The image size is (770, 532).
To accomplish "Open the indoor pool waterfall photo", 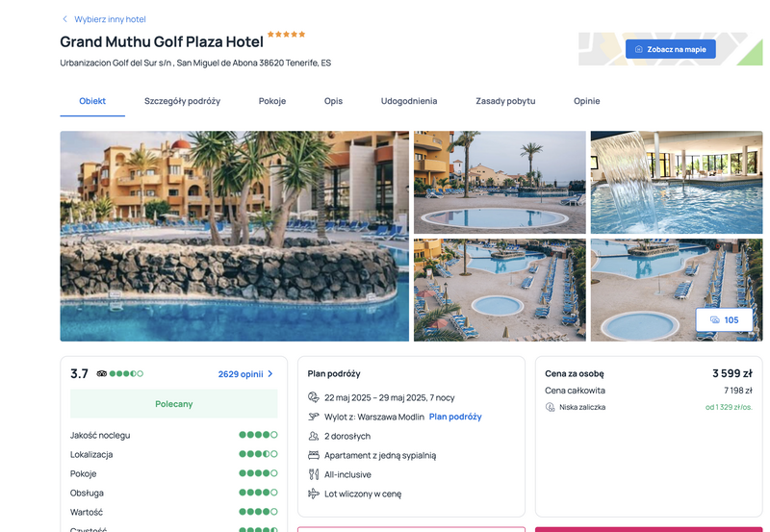I will click(677, 182).
